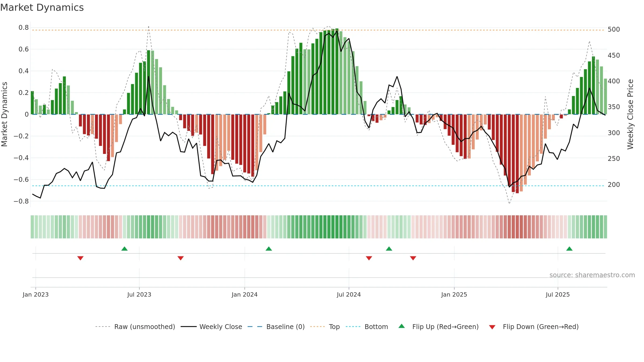The height and width of the screenshot is (362, 644).
Task: Click the Jan 2023 x-axis label
Action: point(36,294)
